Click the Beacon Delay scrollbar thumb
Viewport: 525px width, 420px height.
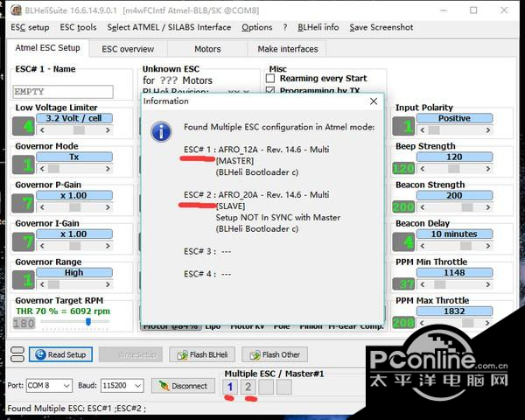click(x=465, y=246)
